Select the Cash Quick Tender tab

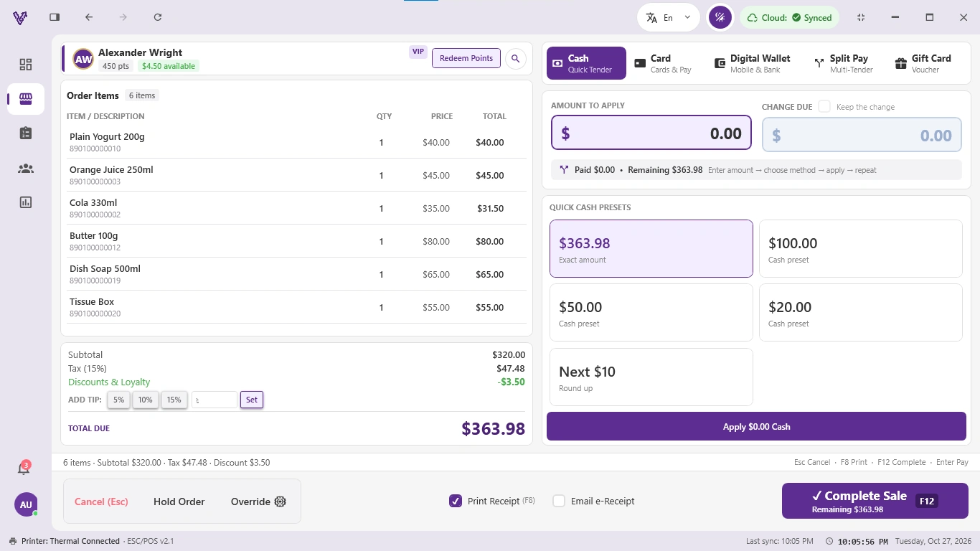tap(586, 63)
